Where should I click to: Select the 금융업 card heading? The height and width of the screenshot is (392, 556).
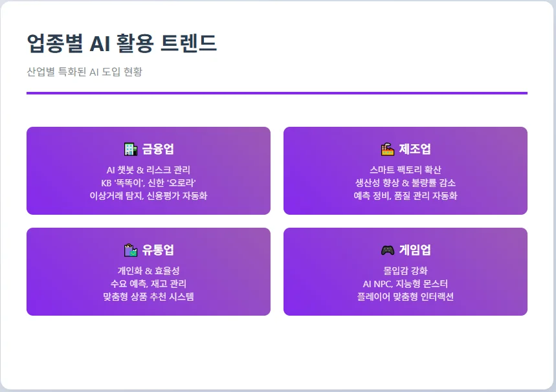158,149
